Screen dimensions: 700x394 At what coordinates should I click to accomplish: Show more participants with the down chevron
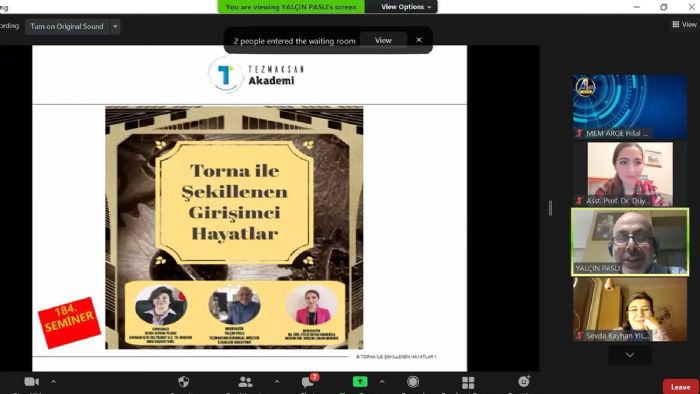point(630,355)
